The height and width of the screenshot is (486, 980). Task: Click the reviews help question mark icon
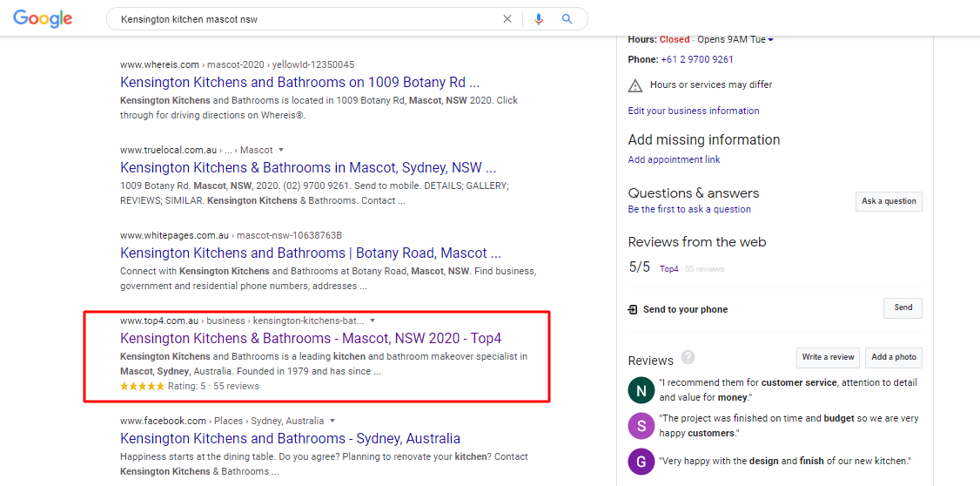(x=688, y=357)
